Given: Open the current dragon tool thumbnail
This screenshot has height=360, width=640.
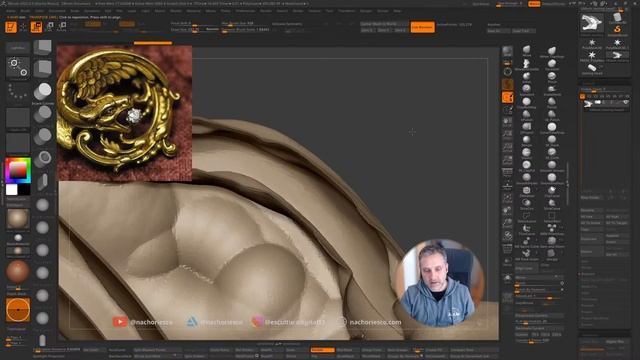Looking at the screenshot, I should [x=592, y=23].
